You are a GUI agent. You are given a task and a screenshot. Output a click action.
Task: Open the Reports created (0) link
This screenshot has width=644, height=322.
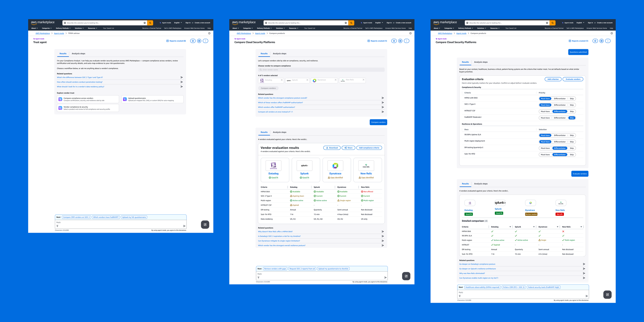click(176, 41)
